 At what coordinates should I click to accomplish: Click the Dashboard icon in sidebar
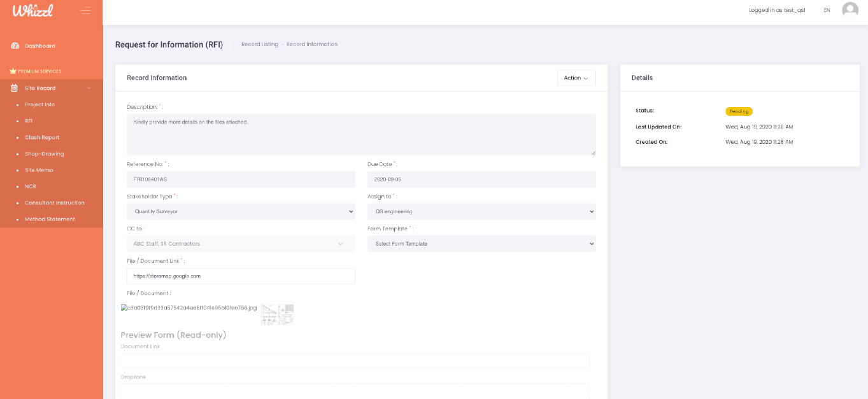coord(15,46)
